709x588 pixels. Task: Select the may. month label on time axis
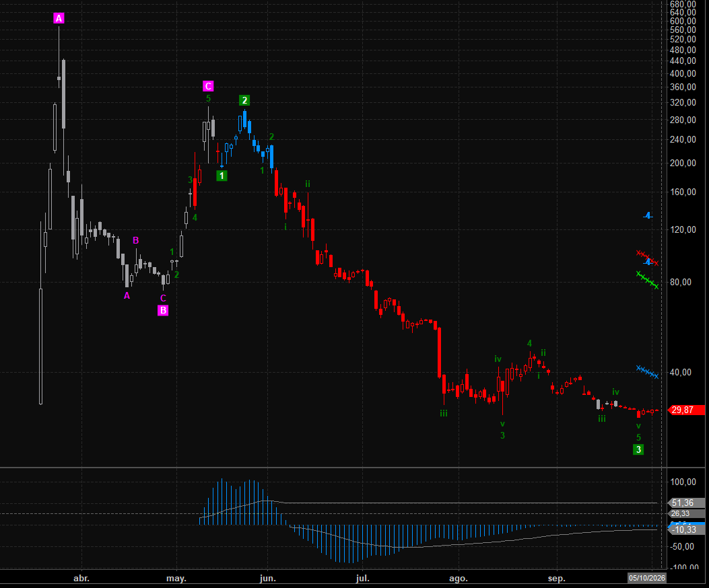[176, 579]
